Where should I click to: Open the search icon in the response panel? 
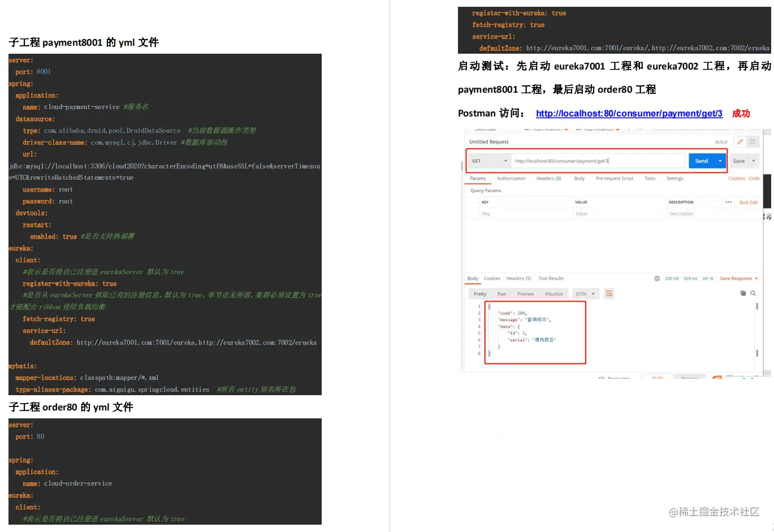click(753, 293)
